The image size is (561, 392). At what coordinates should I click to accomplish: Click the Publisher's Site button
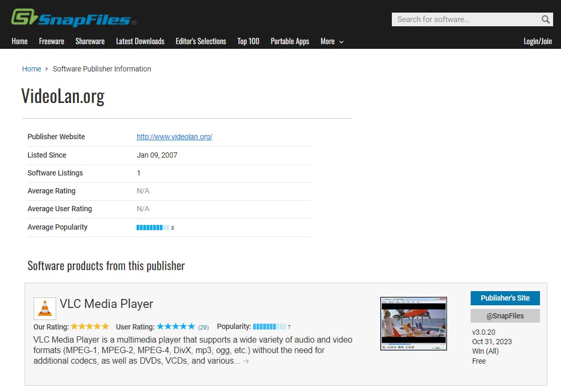tap(505, 298)
